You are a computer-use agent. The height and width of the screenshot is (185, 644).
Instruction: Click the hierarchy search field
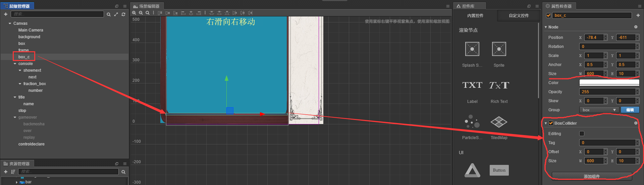(x=57, y=14)
